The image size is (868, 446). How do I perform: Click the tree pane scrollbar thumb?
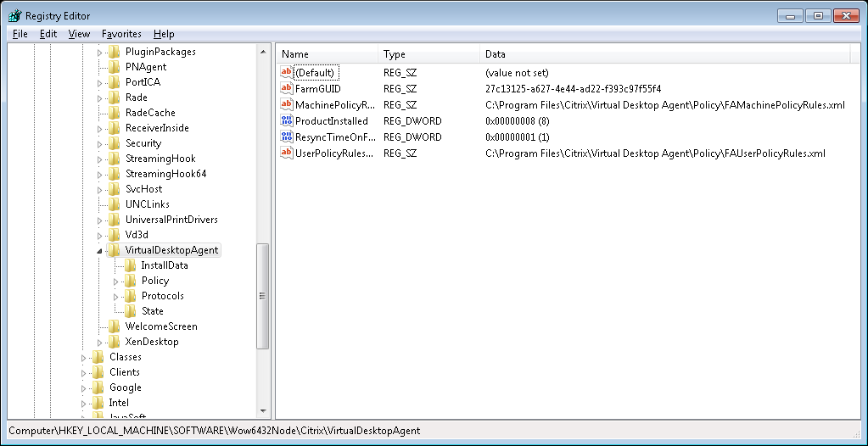click(x=263, y=296)
